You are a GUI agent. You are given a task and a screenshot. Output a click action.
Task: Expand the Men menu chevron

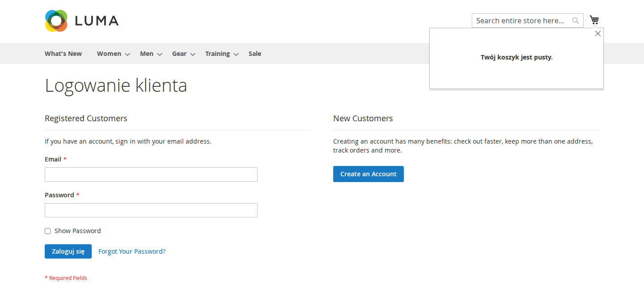click(160, 54)
